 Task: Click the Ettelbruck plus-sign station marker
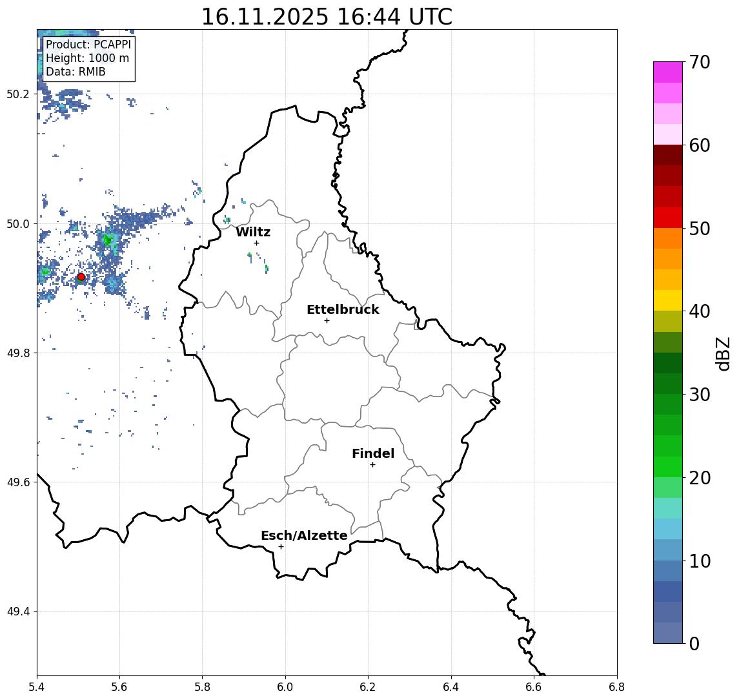click(x=327, y=321)
